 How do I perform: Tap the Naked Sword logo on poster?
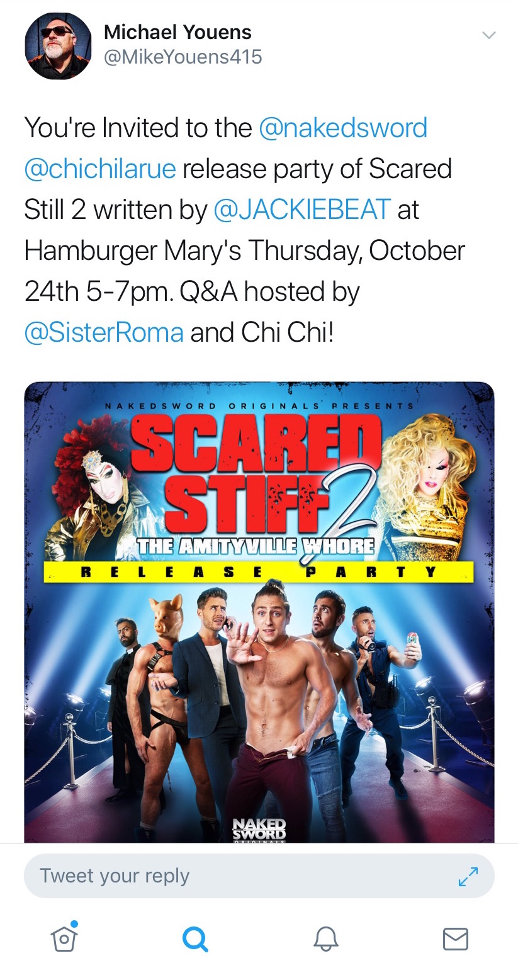(259, 829)
